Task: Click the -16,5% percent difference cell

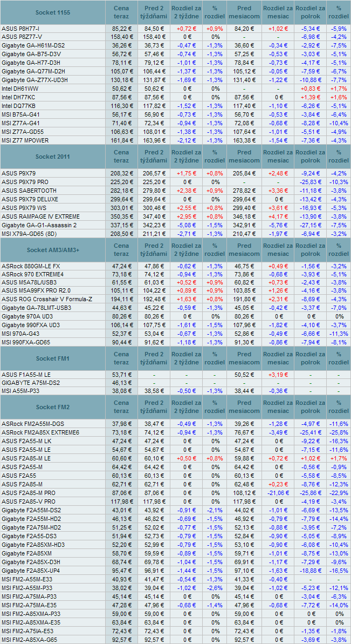Action: [339, 571]
